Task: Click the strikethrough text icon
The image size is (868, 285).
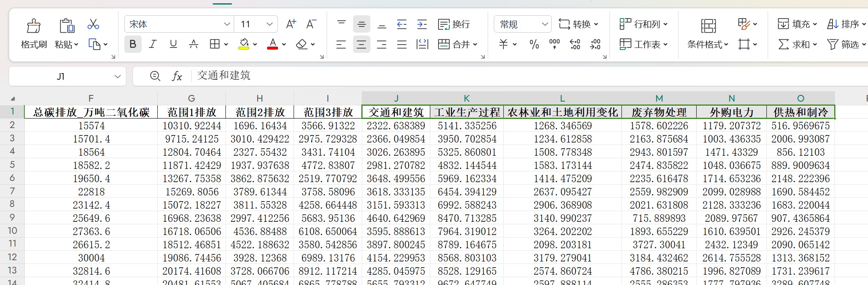Action: (x=193, y=44)
